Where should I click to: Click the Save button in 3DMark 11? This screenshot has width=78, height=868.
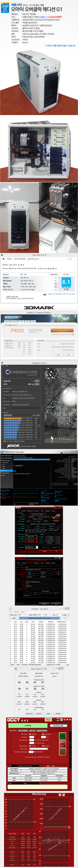click(x=69, y=354)
